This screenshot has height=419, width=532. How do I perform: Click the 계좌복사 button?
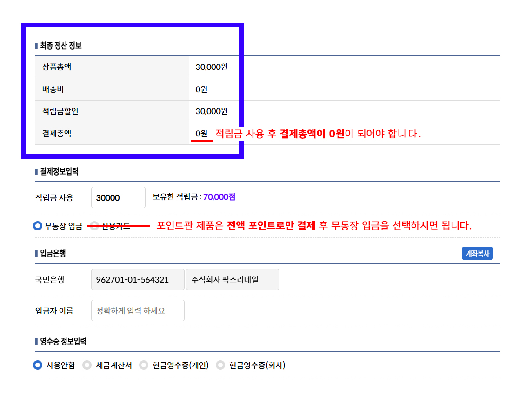click(477, 254)
